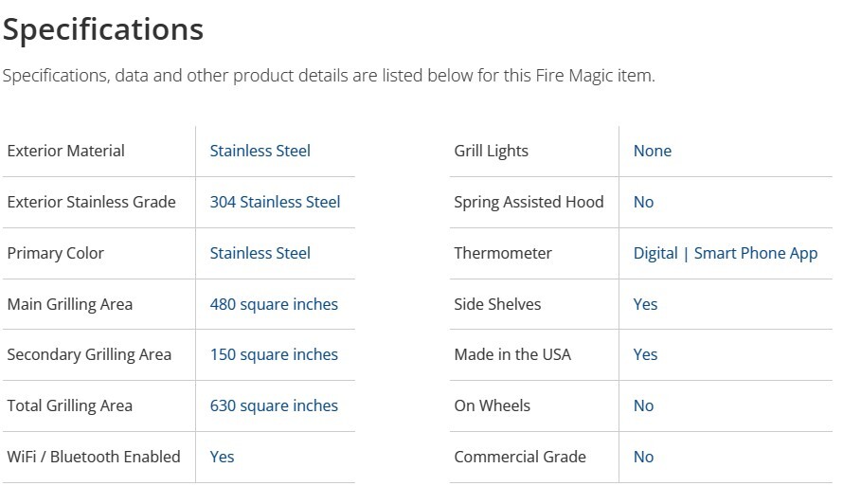Click the Thermometer row label
843x504 pixels.
(x=502, y=253)
